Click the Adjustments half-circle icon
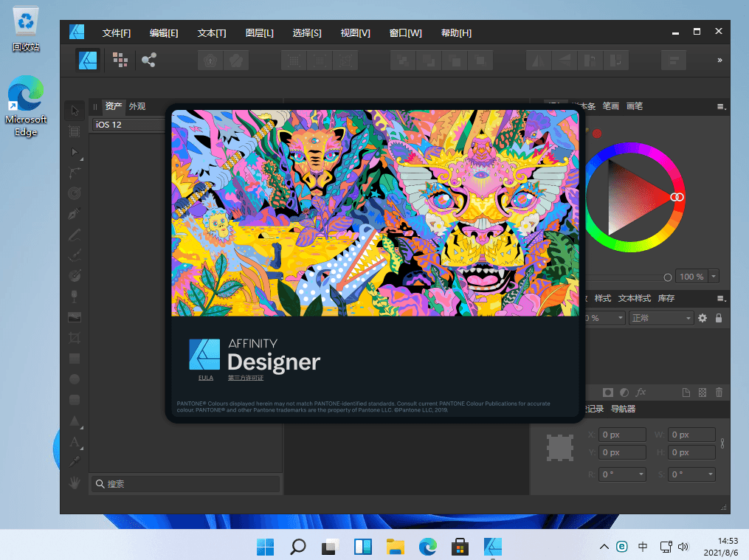749x560 pixels. click(624, 393)
